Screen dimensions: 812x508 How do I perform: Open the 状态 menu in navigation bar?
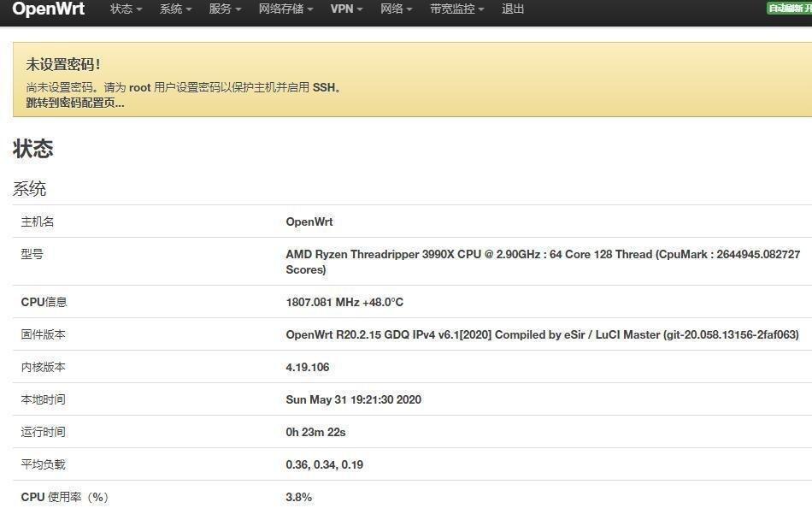point(126,9)
